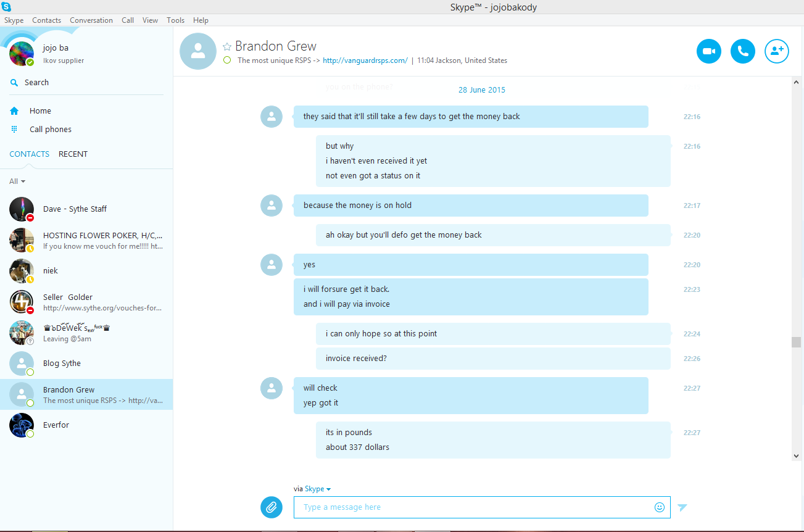Viewport: 804px width, 532px height.
Task: Select contact with status Leaving @5am
Action: click(86, 333)
